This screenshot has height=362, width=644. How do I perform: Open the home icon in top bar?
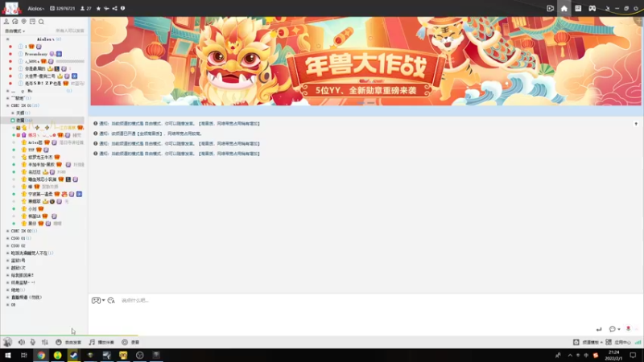(564, 9)
